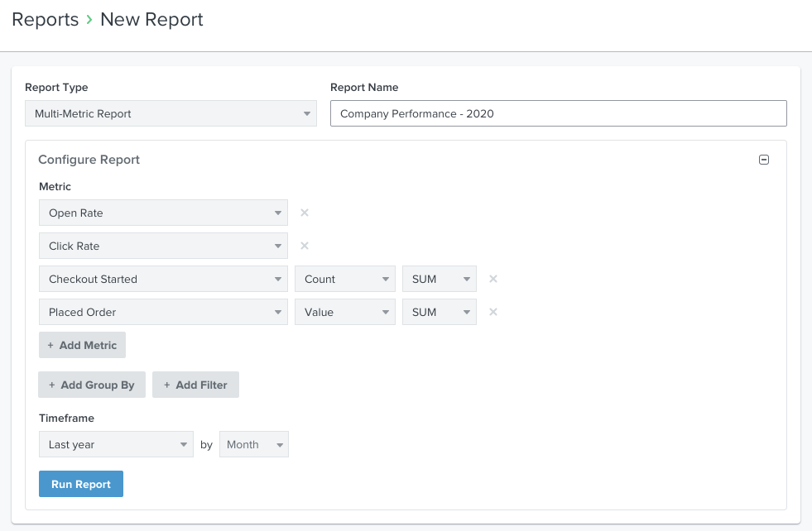The width and height of the screenshot is (812, 531).
Task: Remove the Click Rate metric
Action: 304,246
